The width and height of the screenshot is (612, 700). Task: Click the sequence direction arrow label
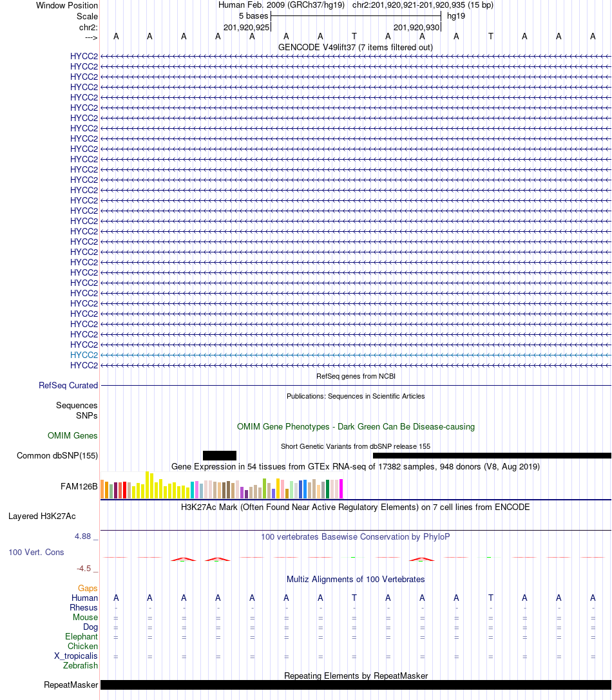pos(91,37)
